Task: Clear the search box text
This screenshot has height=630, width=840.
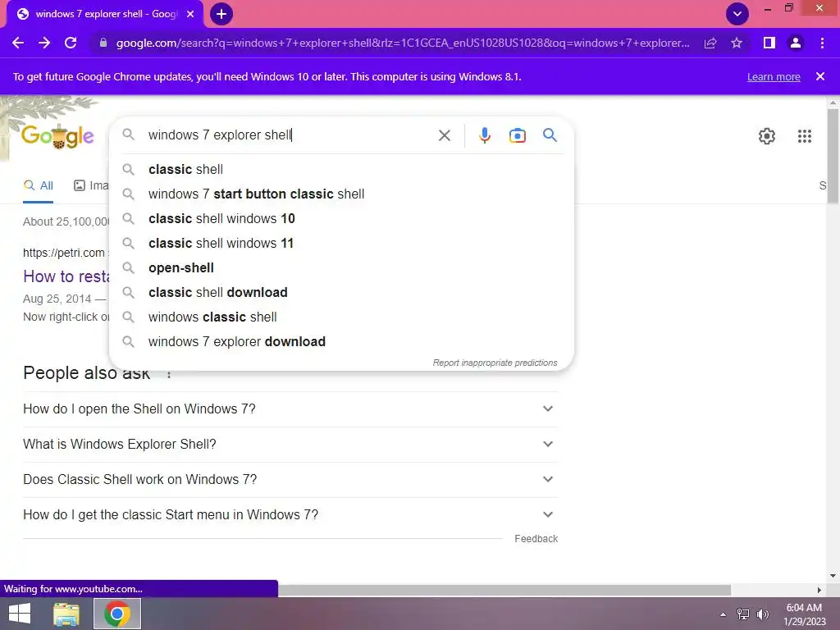Action: point(444,135)
